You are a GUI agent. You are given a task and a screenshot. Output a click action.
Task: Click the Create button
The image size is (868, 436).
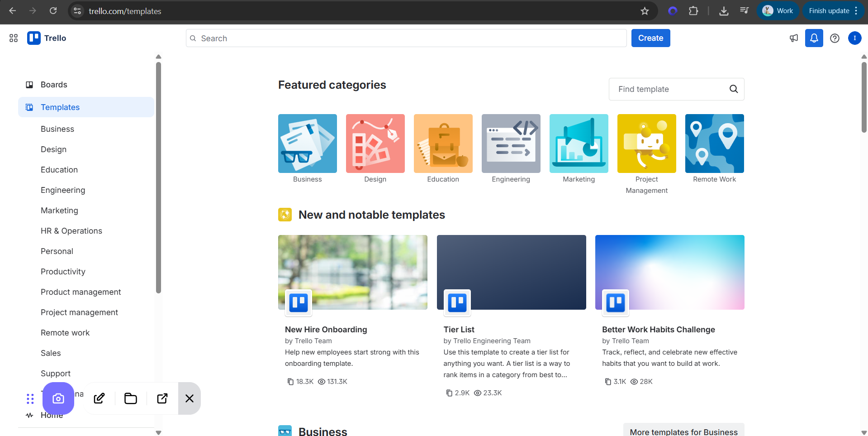tap(650, 38)
